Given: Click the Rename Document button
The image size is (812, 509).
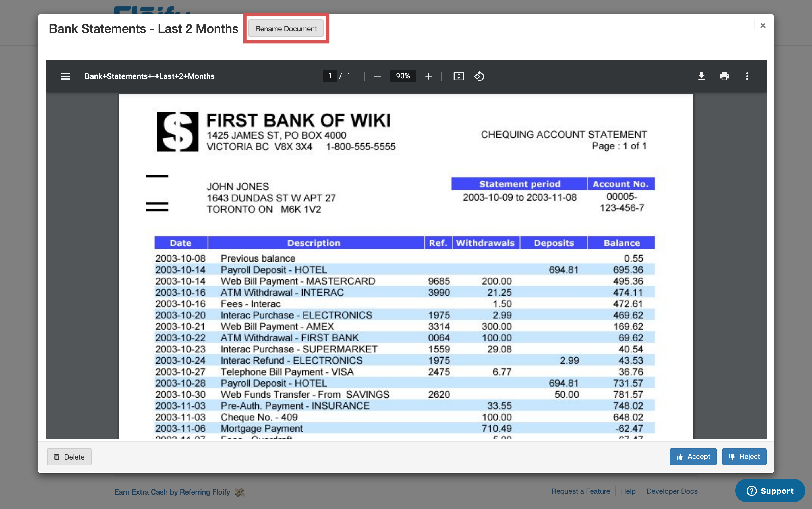Looking at the screenshot, I should point(286,29).
